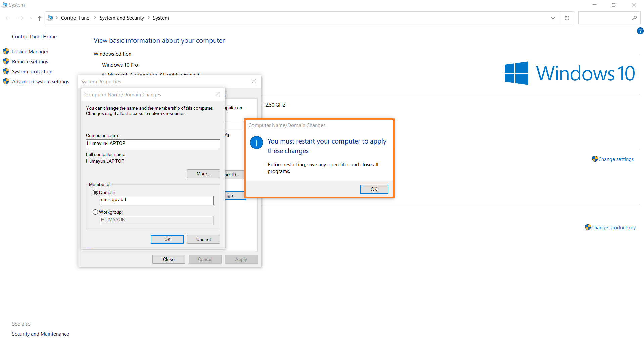Screen dimensions: 644x344
Task: Click shield icon beside Remote settings
Action: (x=6, y=61)
